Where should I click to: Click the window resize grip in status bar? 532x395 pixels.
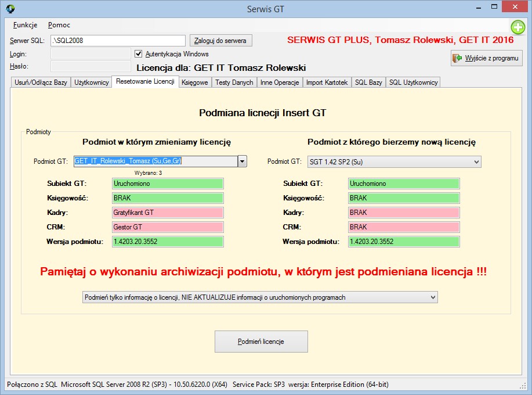point(523,386)
